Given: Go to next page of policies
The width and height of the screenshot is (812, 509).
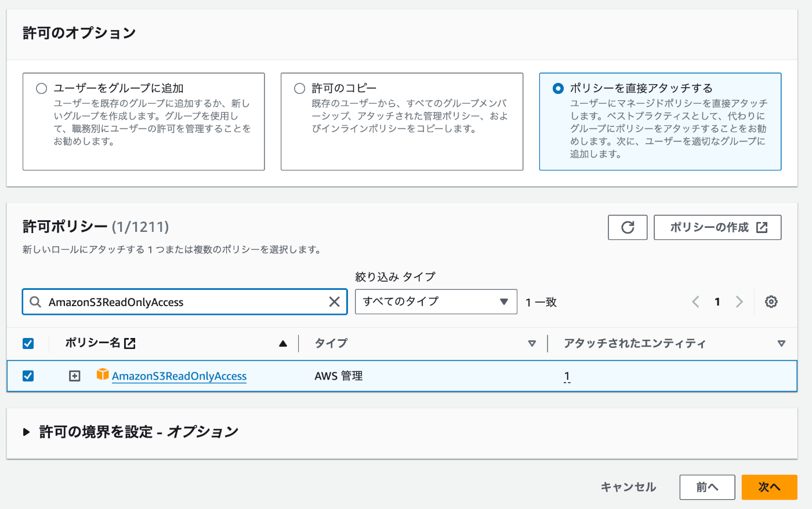Looking at the screenshot, I should pos(739,301).
